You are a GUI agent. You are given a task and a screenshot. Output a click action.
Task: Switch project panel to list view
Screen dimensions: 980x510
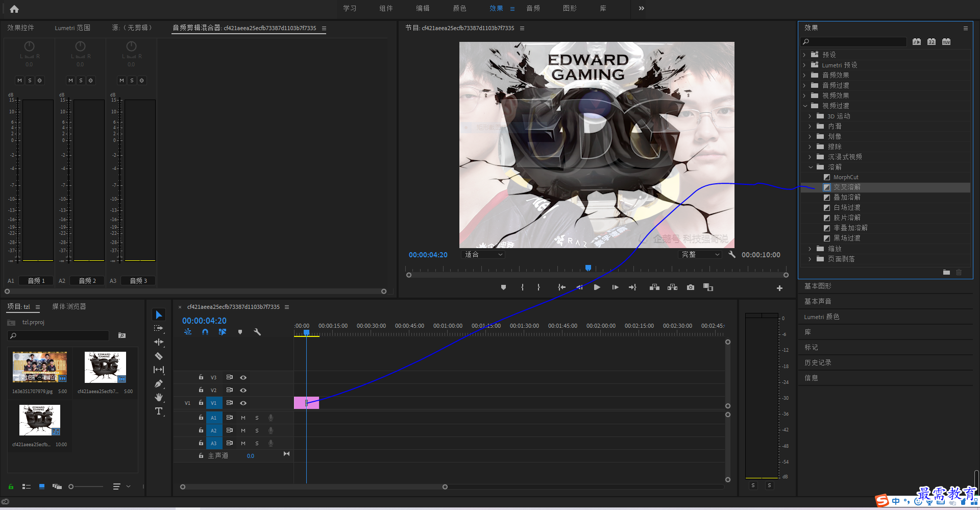27,487
